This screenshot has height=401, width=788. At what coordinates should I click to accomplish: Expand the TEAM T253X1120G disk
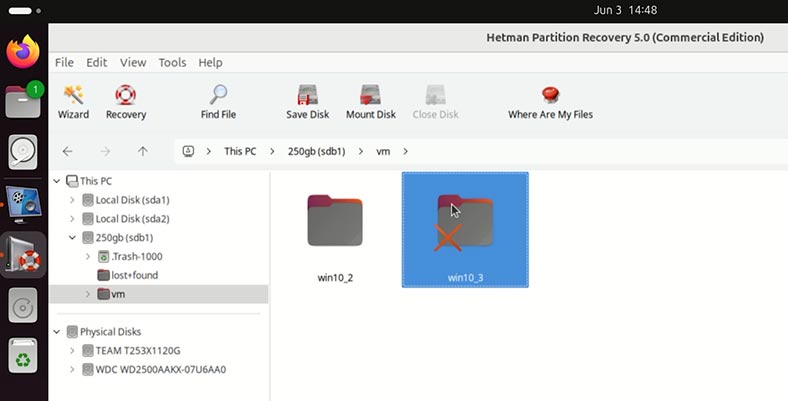click(72, 351)
